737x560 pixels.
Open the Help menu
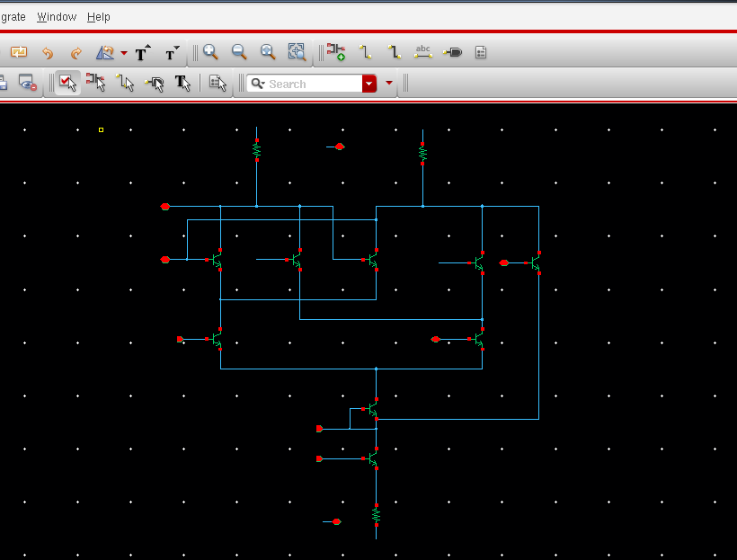point(99,17)
